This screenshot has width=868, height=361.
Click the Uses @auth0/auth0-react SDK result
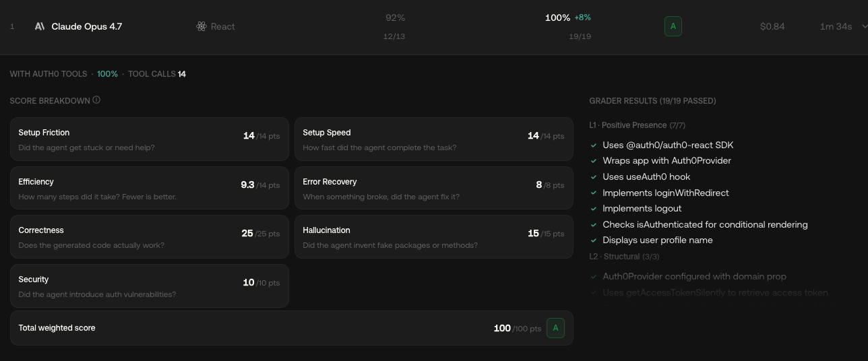[668, 145]
